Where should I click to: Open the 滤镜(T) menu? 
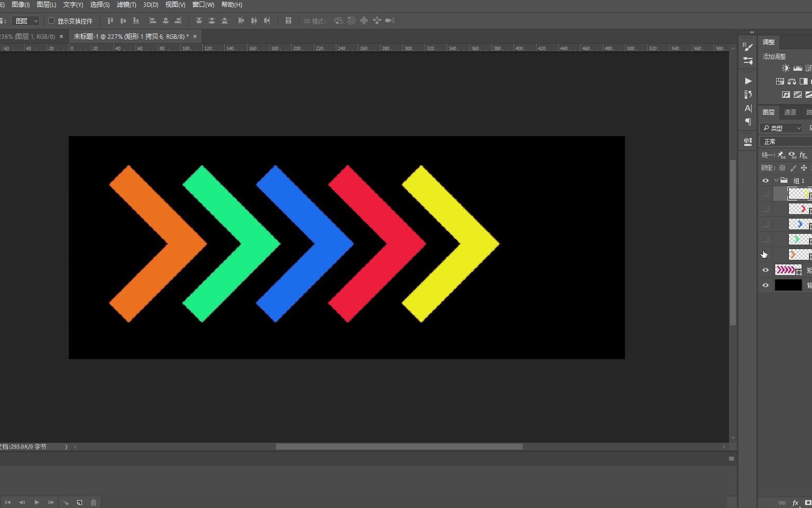pos(126,4)
